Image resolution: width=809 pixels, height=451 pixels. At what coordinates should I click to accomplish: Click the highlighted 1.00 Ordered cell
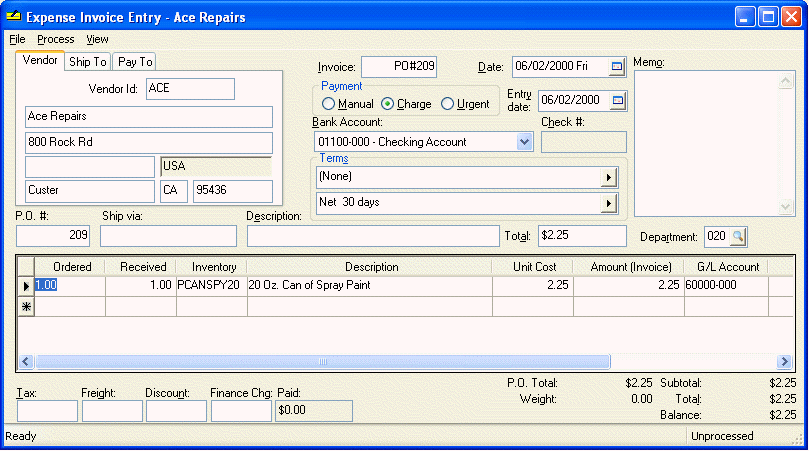70,285
